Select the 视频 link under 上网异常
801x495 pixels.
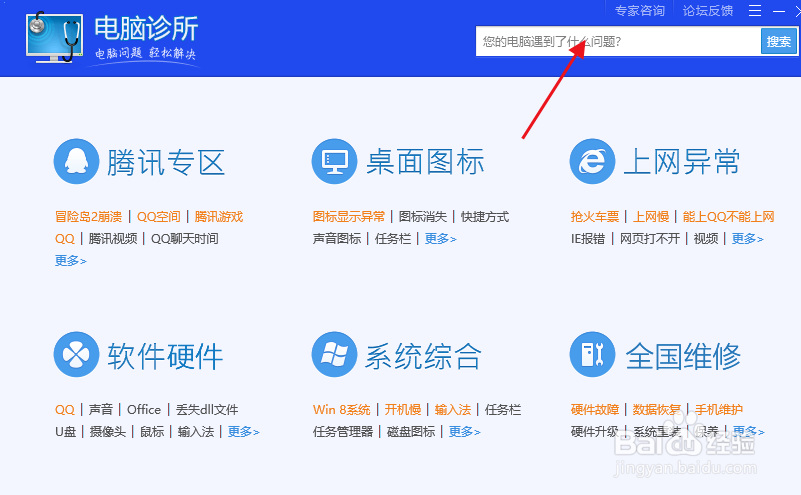tap(706, 239)
